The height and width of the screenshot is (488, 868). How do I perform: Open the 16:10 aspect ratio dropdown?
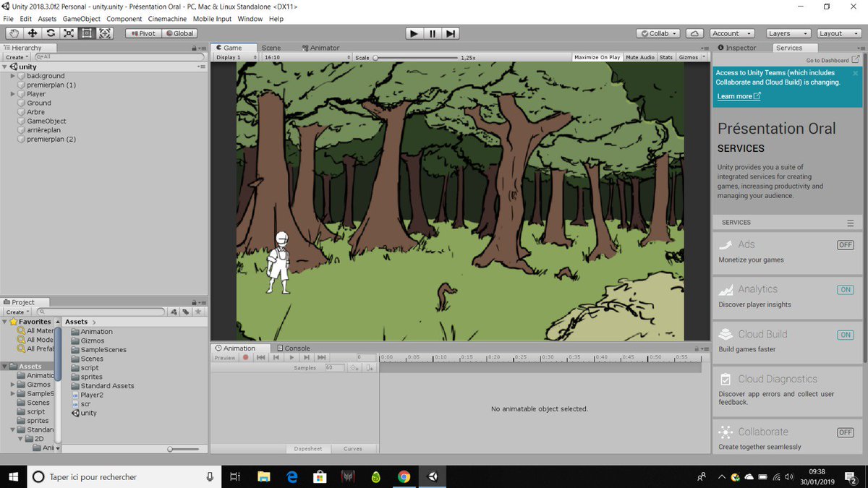307,57
